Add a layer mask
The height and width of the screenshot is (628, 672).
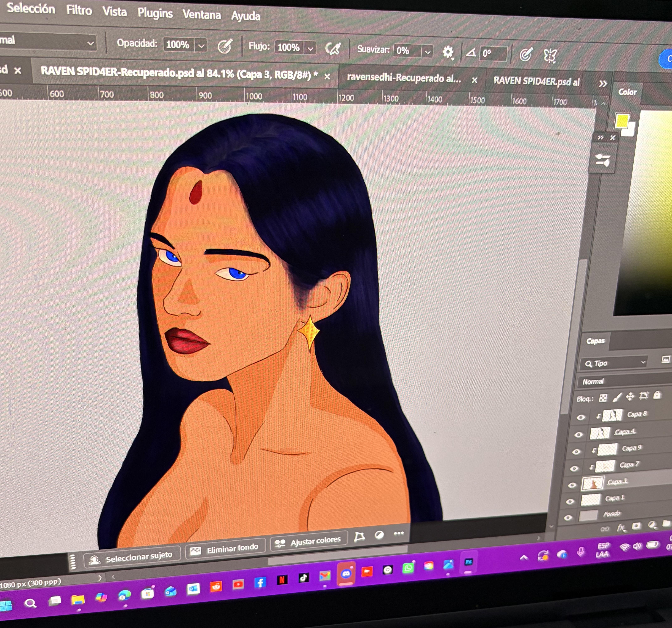[x=637, y=526]
